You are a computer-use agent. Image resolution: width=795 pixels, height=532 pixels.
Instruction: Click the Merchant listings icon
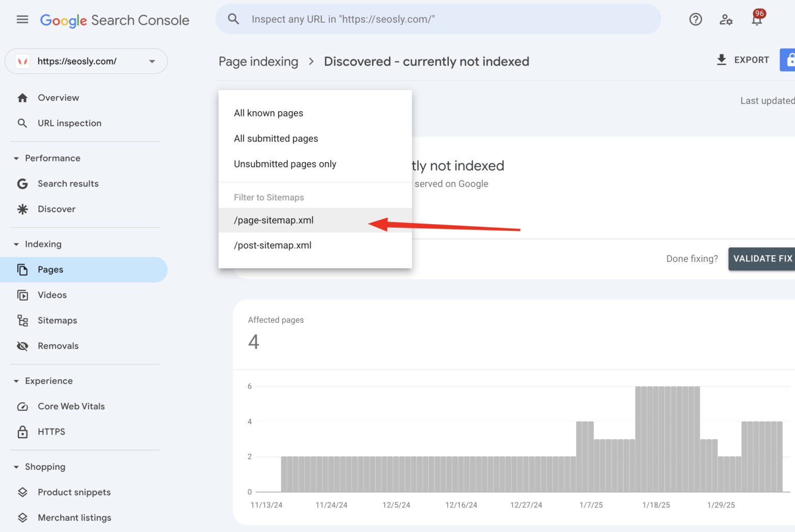pos(23,518)
